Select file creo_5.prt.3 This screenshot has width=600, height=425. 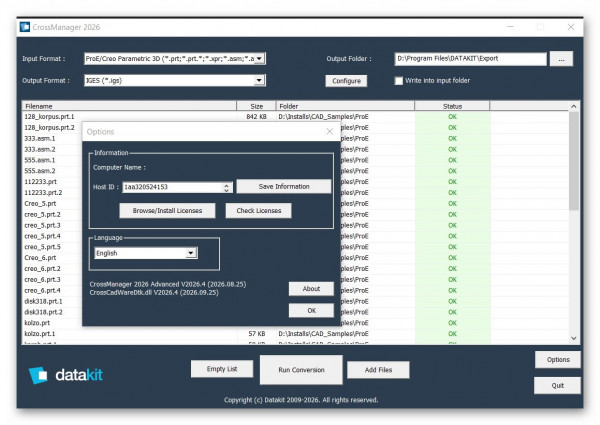(x=42, y=225)
